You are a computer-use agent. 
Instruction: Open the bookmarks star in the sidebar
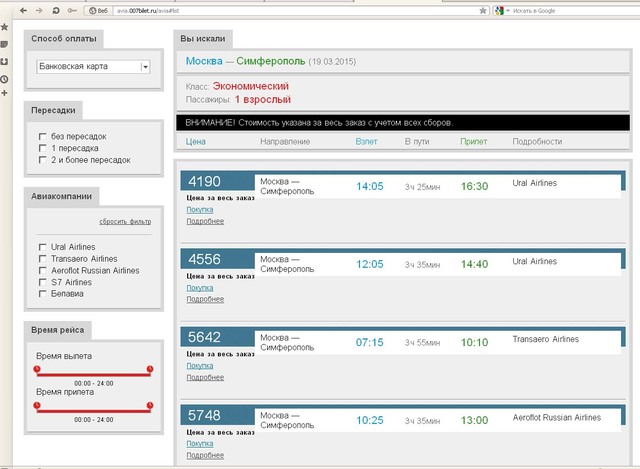coord(4,27)
